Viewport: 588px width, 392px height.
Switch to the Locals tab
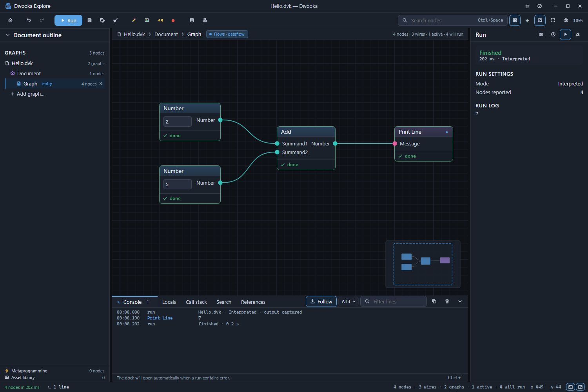(169, 302)
